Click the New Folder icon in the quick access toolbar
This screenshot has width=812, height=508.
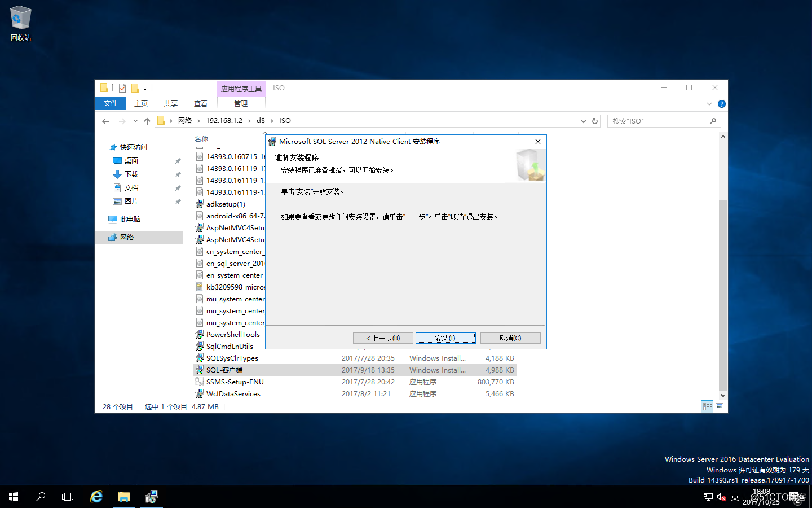[135, 88]
